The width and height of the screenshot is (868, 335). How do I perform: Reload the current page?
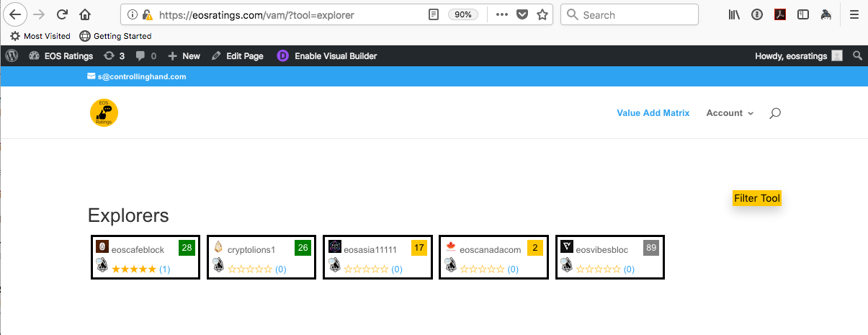coord(63,14)
